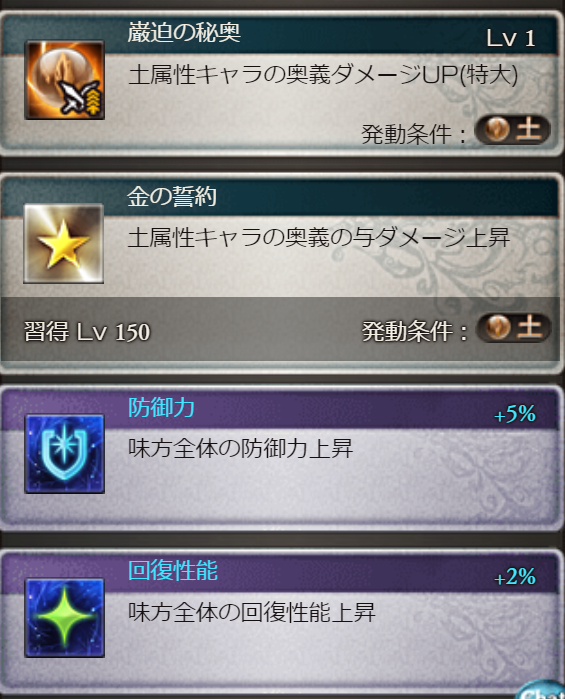Click description 土属性キャラの奥義の与ダメージ上昇
The width and height of the screenshot is (565, 699).
click(319, 238)
